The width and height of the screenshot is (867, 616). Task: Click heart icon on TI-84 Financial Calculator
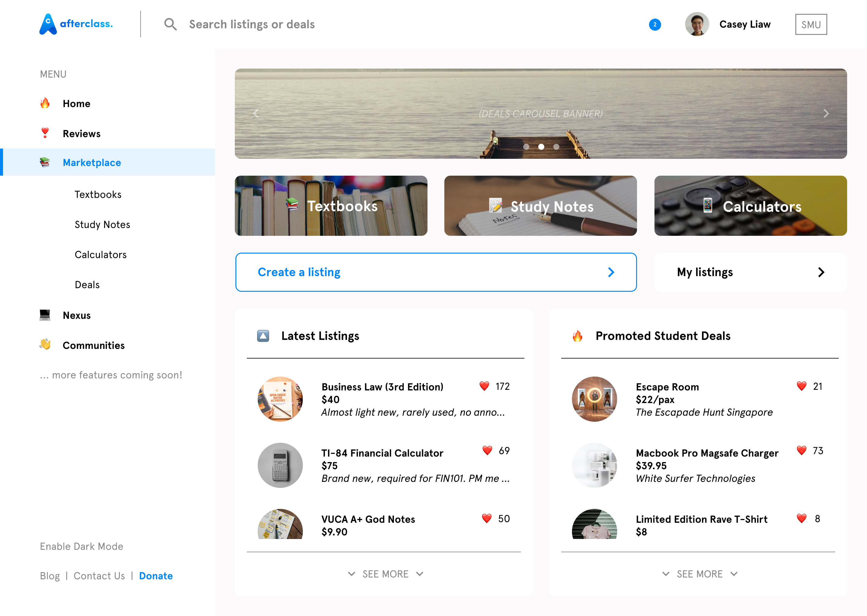tap(487, 451)
